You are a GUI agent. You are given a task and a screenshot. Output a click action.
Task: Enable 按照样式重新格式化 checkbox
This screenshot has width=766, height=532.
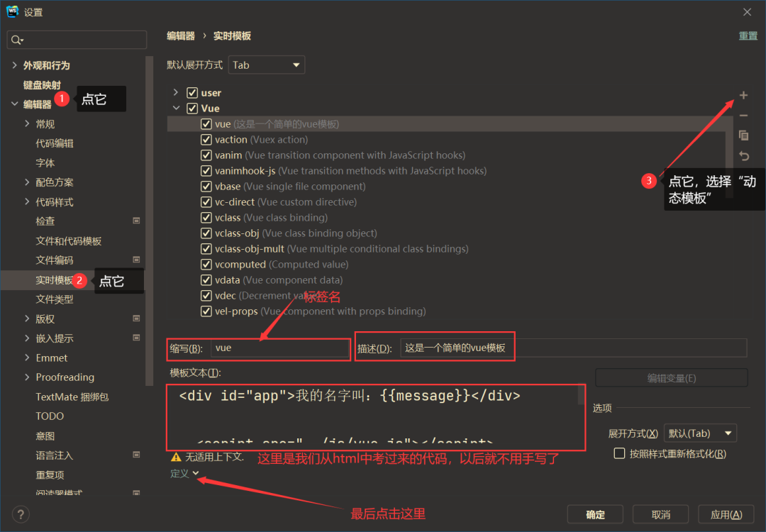click(x=619, y=453)
